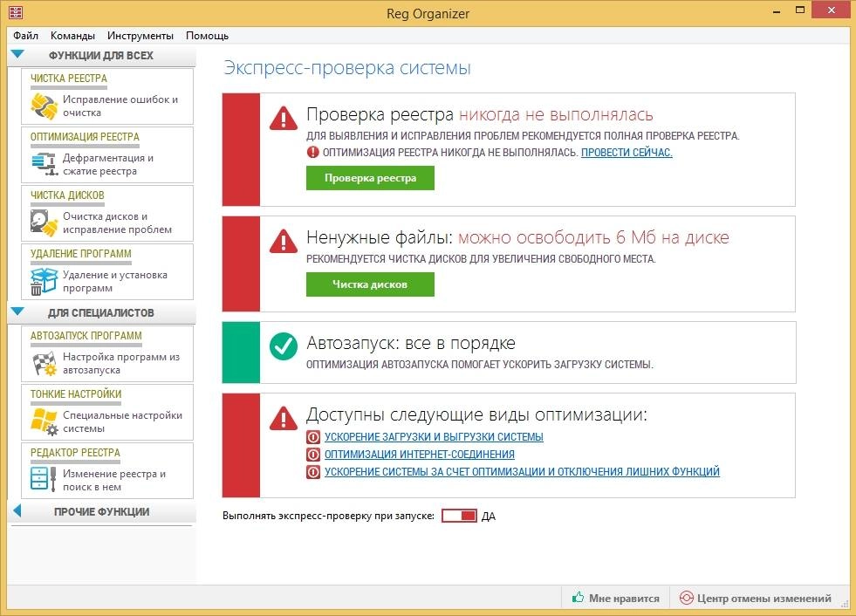Image resolution: width=856 pixels, height=616 pixels.
Task: Open the Инструменты menu
Action: click(x=140, y=36)
